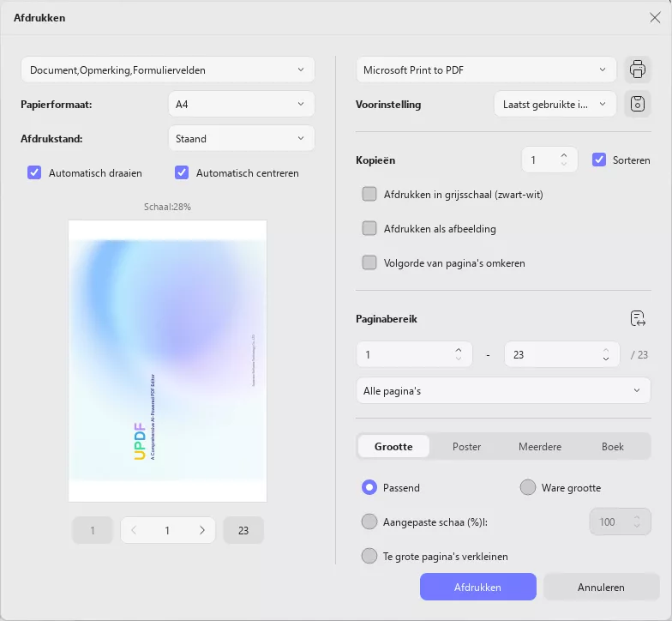Toggle Automatisch centreren checkbox
Screen dimensions: 672x621
tap(182, 172)
